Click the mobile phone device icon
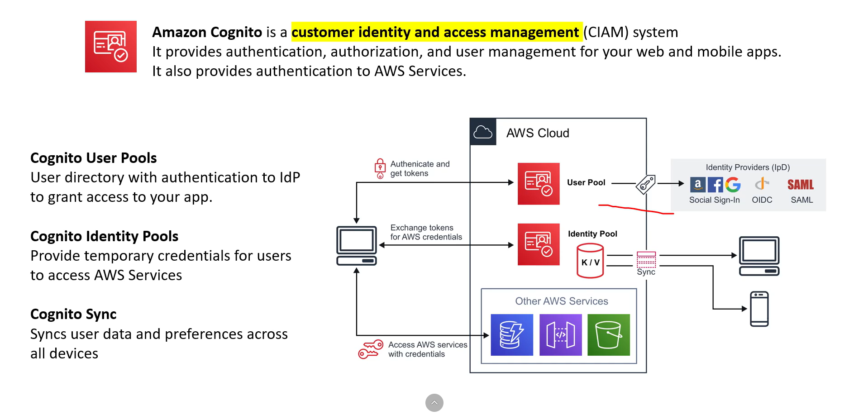 pyautogui.click(x=759, y=309)
